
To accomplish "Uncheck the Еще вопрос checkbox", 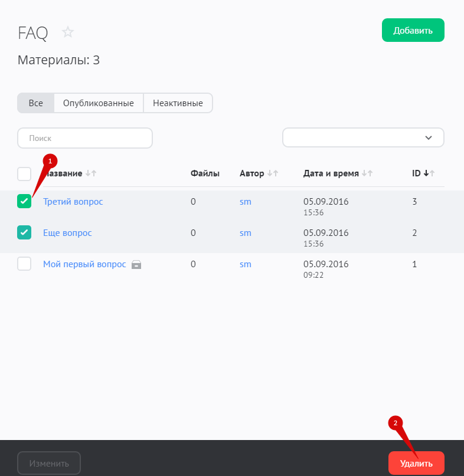I will [24, 233].
